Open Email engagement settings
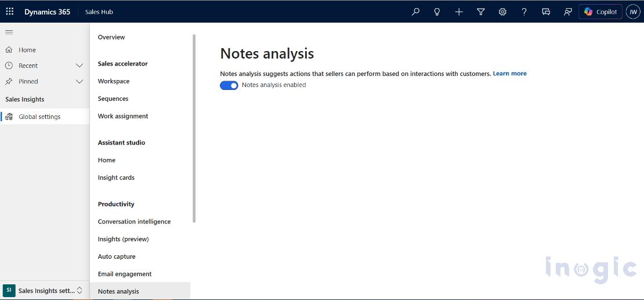This screenshot has width=644, height=300. 125,274
